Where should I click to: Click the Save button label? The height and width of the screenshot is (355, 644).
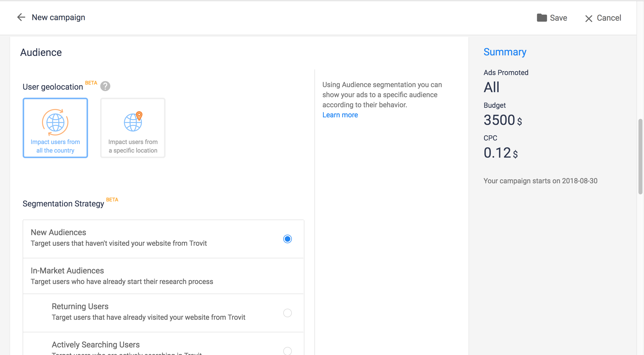[x=558, y=18]
